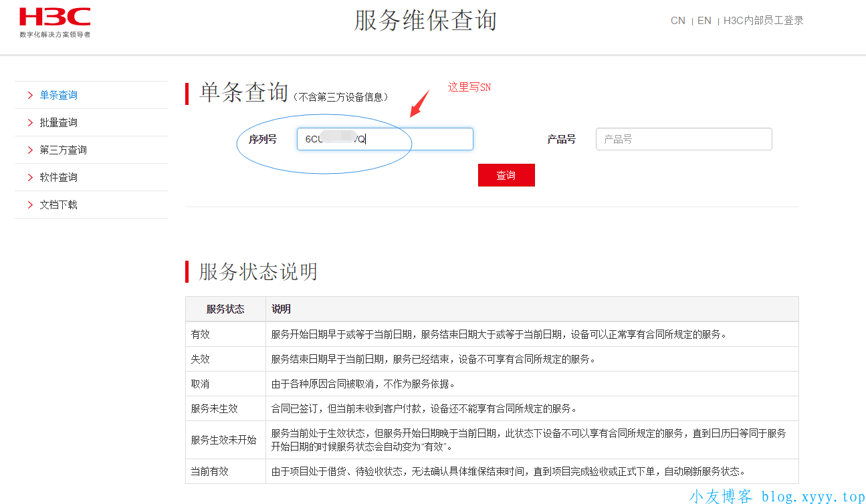
Task: Click the chevron beside 批量查询
Action: [x=30, y=123]
